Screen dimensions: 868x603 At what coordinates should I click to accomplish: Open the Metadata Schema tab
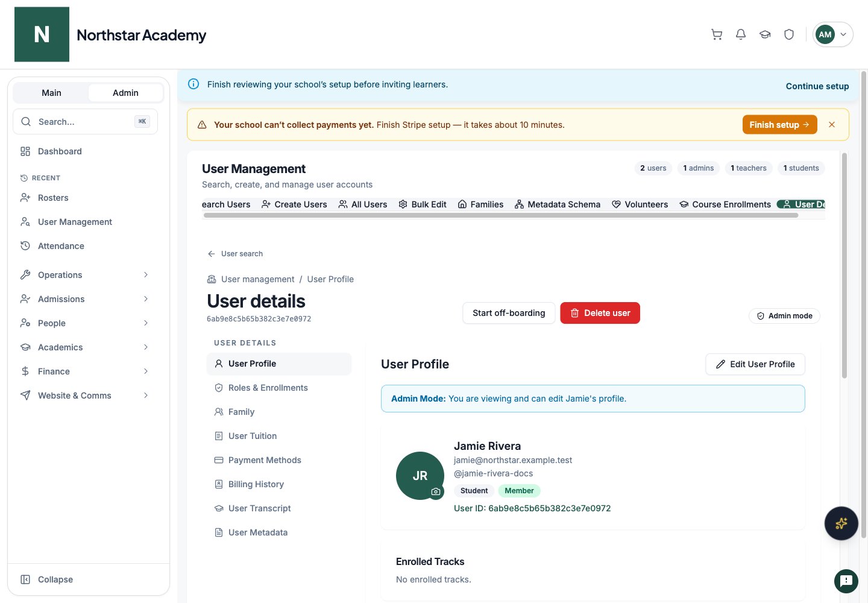(x=558, y=204)
